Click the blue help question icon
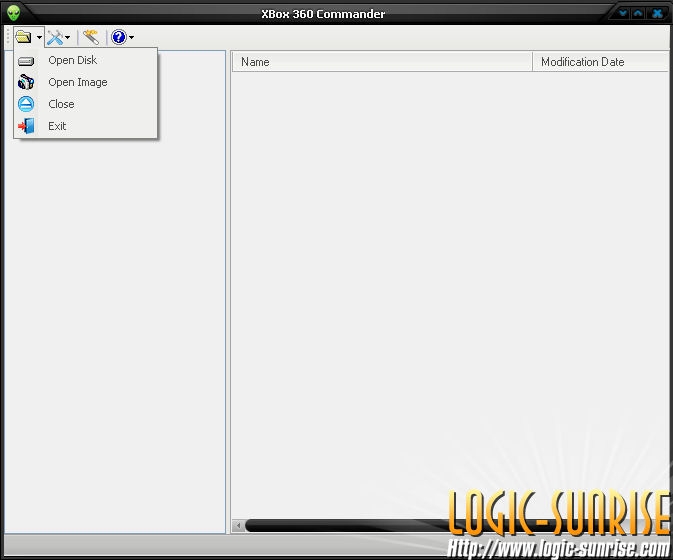The image size is (673, 560). pyautogui.click(x=119, y=37)
